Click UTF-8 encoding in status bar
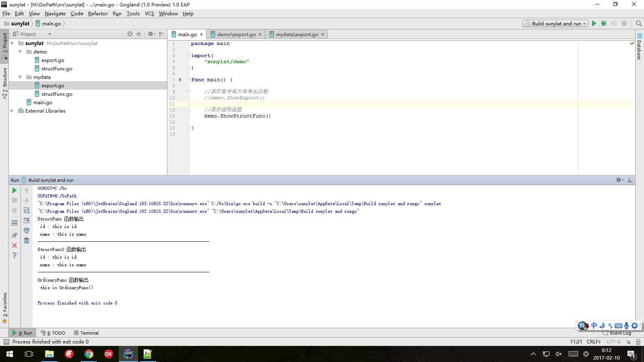Screen dimensions: 644x362 [613, 342]
